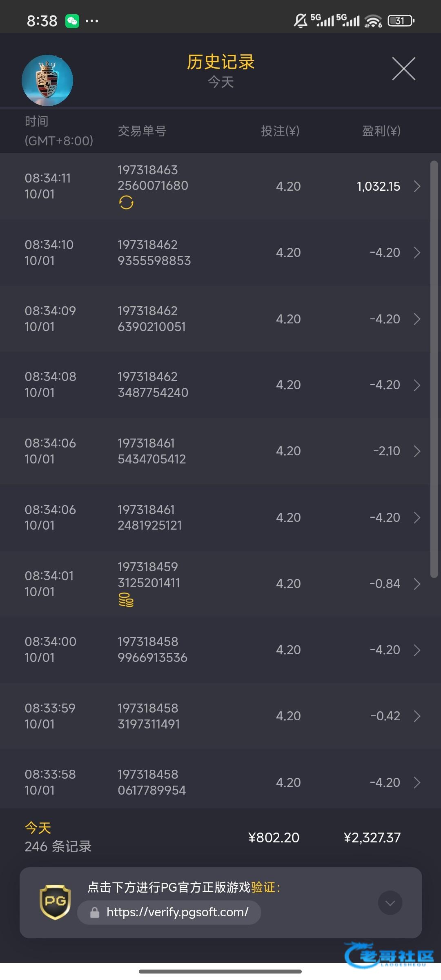Expand the 08:34:06 record with -2.10 profit

pyautogui.click(x=417, y=451)
